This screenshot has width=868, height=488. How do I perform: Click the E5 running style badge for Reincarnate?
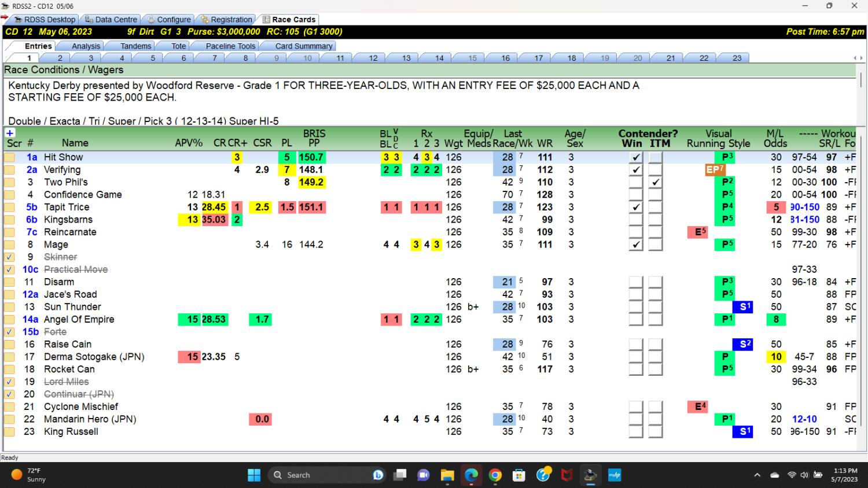coord(698,232)
